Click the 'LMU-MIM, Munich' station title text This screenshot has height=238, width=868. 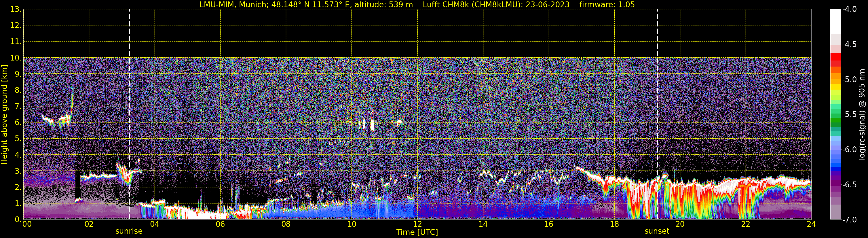click(x=234, y=5)
